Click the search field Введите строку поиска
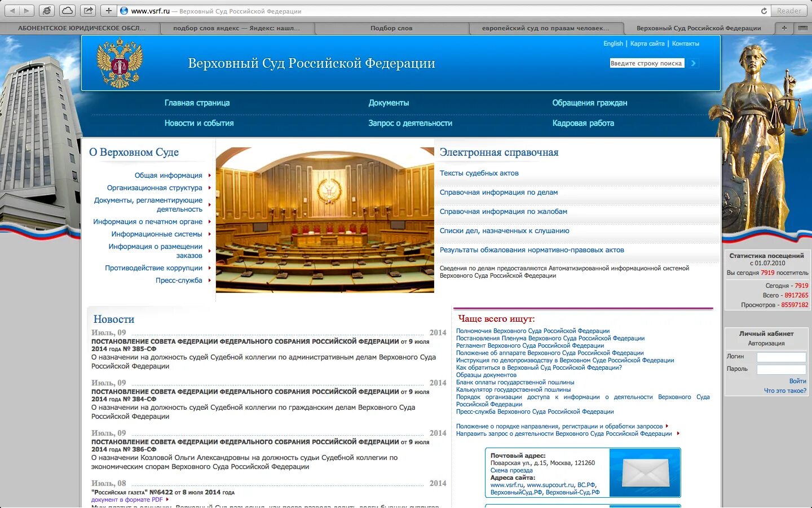Screen dimensions: 812x508 pyautogui.click(x=646, y=63)
